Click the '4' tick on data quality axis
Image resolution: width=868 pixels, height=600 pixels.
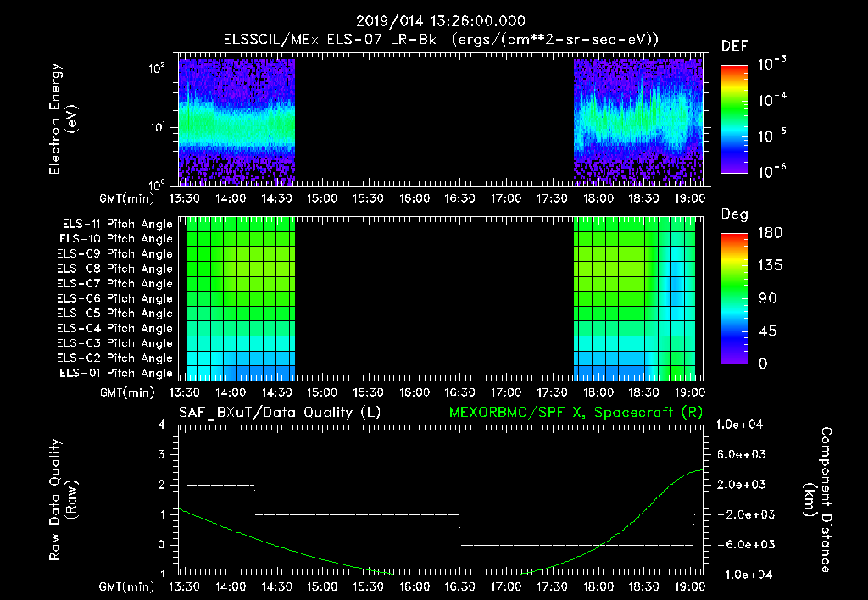point(162,425)
